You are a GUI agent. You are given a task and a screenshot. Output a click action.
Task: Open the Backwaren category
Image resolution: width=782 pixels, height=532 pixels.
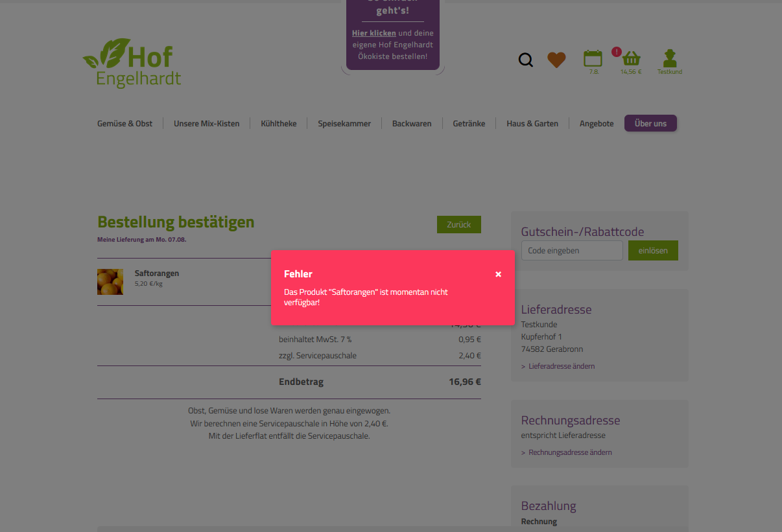pyautogui.click(x=412, y=124)
